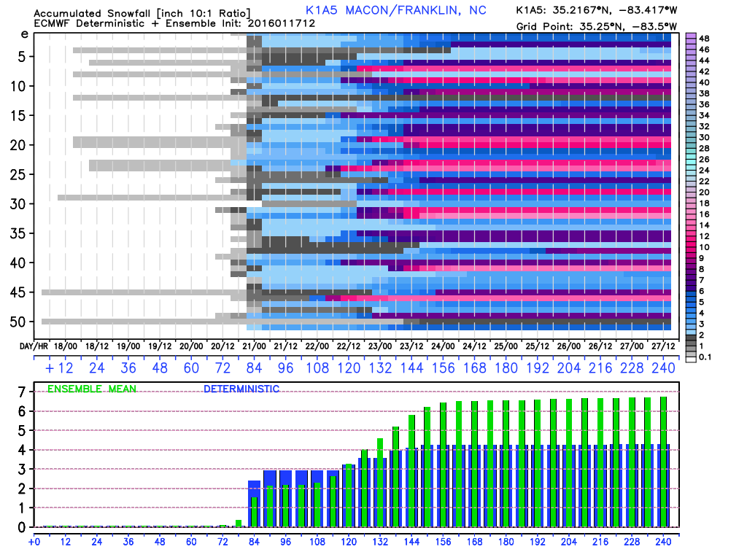Select the 0 inch label on the bar chart axis

[x=21, y=528]
